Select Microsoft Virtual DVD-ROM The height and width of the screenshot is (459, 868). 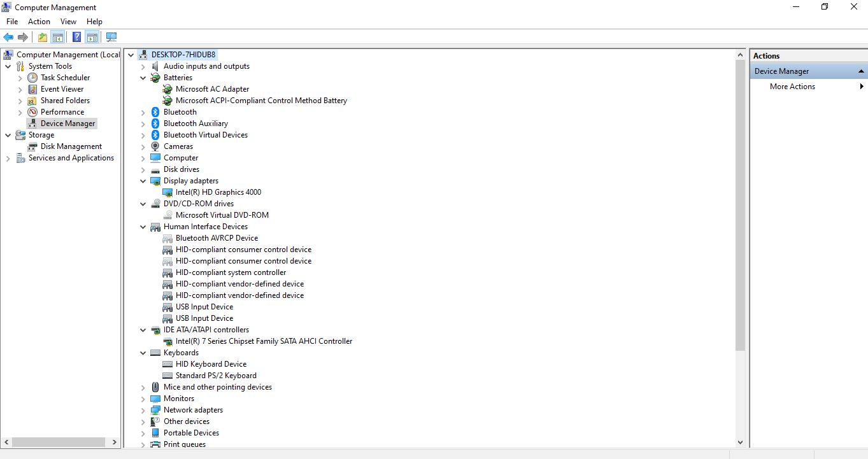click(x=222, y=215)
